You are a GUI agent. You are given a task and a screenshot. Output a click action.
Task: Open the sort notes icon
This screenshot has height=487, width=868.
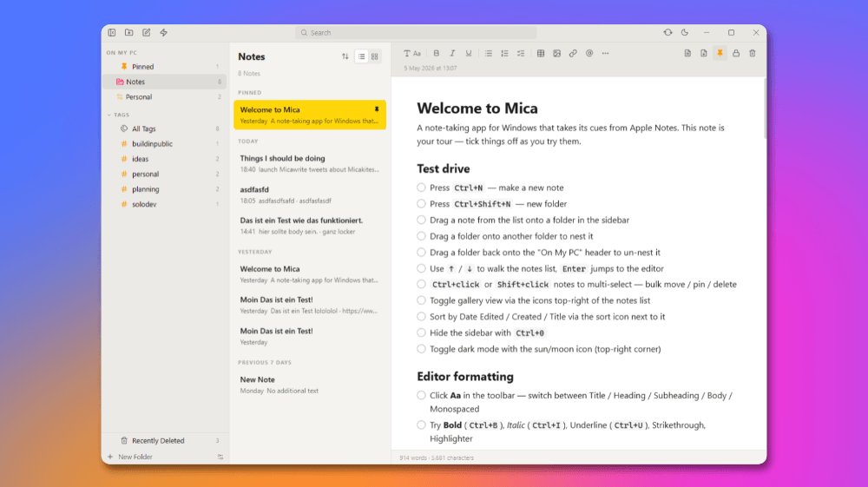tap(345, 56)
